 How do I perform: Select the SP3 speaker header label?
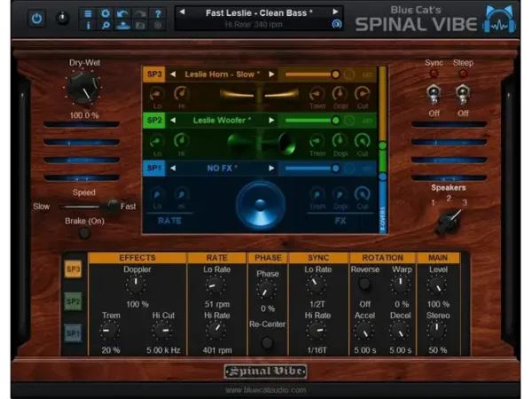click(154, 74)
